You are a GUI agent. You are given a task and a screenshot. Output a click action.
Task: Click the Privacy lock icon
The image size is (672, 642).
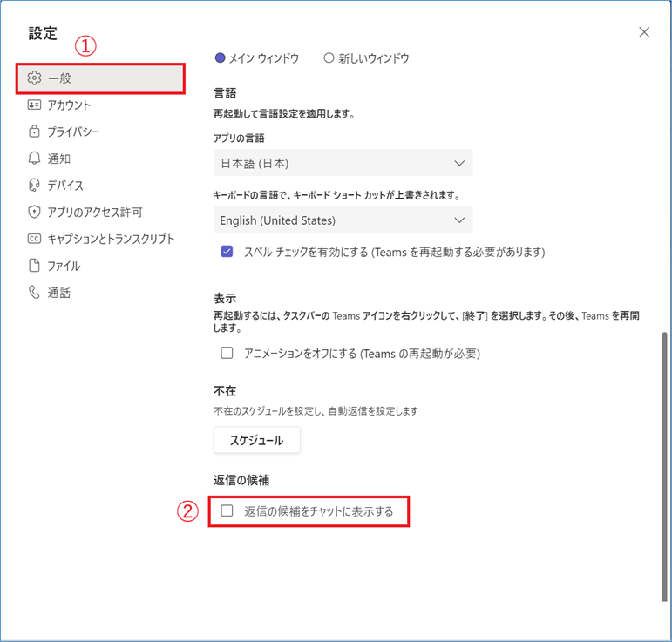click(x=35, y=132)
